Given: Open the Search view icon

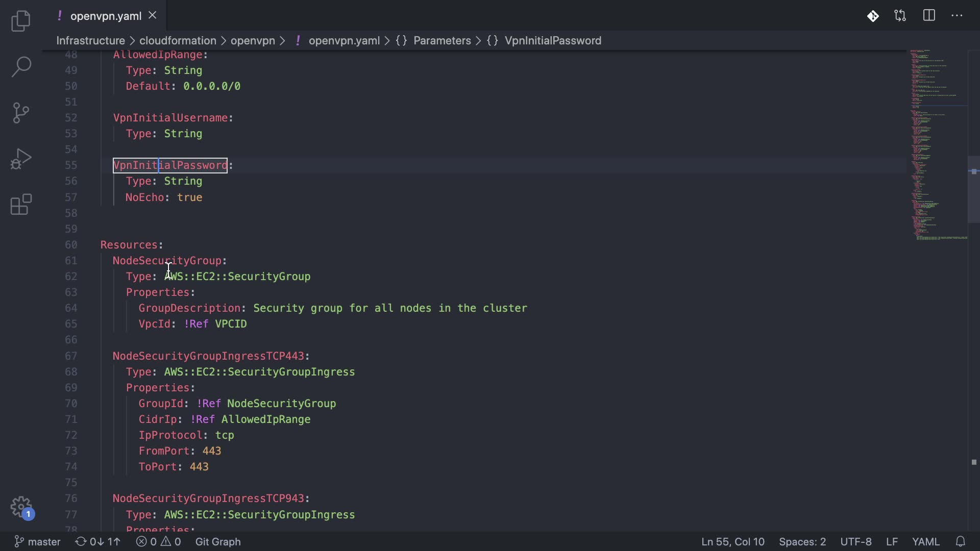Looking at the screenshot, I should (21, 67).
